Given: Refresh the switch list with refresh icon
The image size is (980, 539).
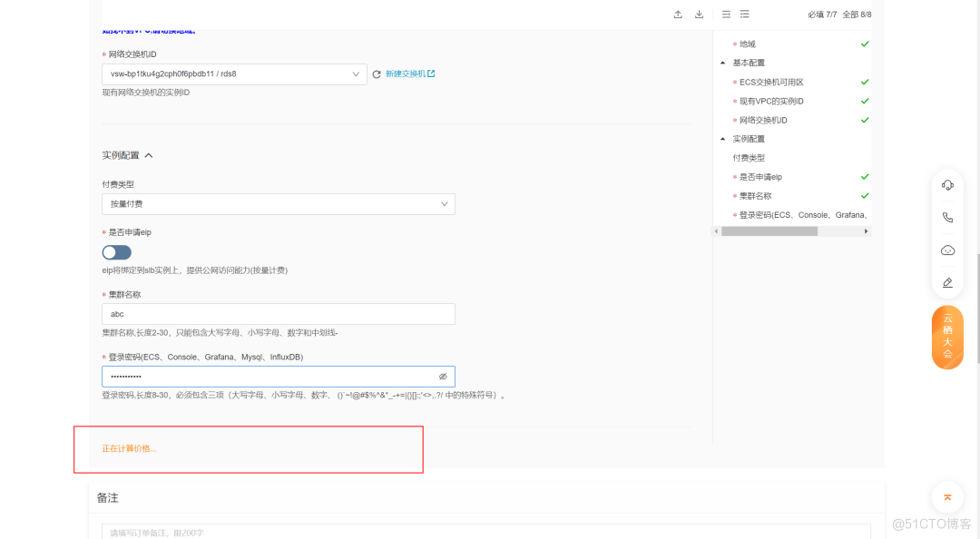Looking at the screenshot, I should tap(377, 74).
